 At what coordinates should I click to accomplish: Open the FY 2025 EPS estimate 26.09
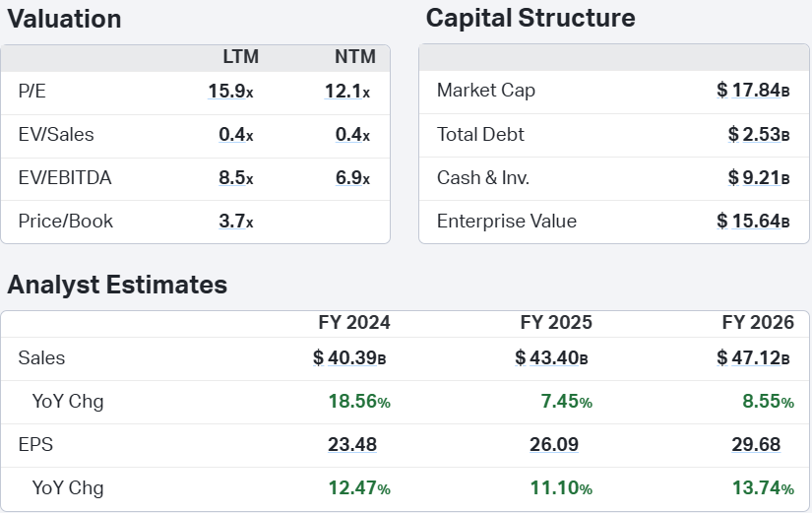click(554, 445)
